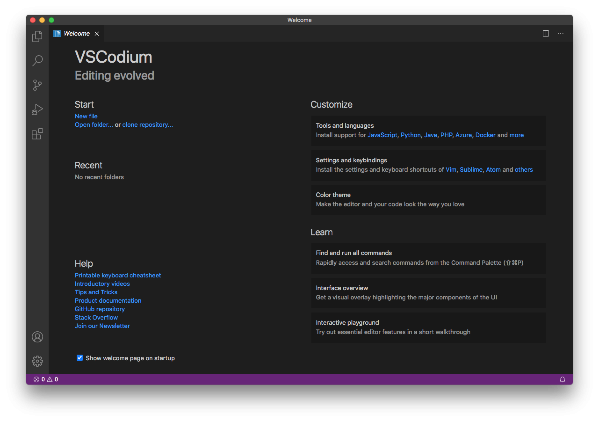Open Printable keyboard cheatsheet link
Screen dimensions: 599x422
pyautogui.click(x=118, y=275)
